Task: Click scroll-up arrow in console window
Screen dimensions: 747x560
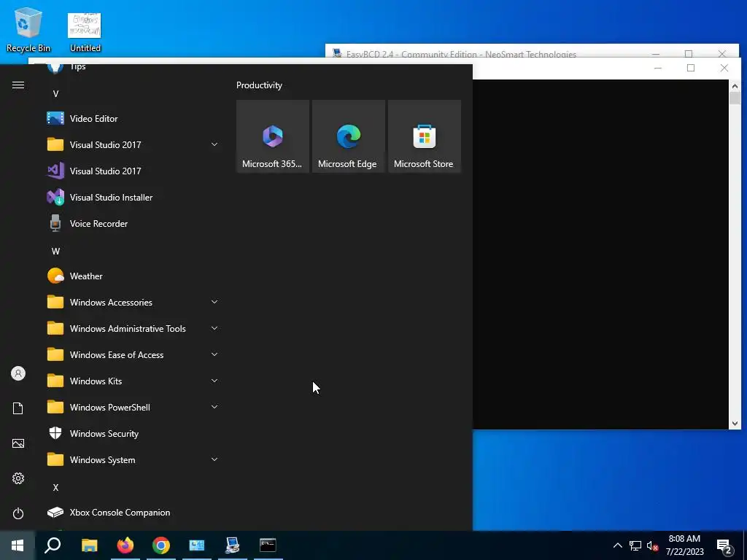Action: [x=735, y=86]
